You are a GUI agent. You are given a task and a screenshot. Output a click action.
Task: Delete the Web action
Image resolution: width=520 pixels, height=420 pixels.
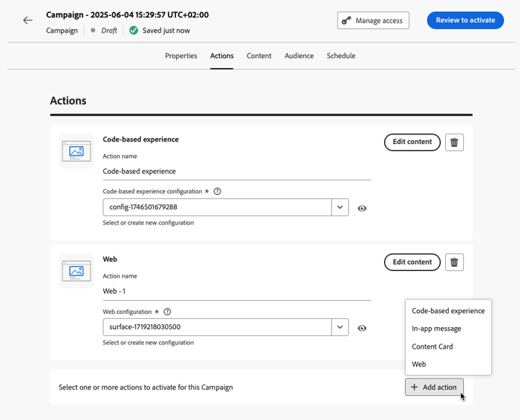[454, 262]
